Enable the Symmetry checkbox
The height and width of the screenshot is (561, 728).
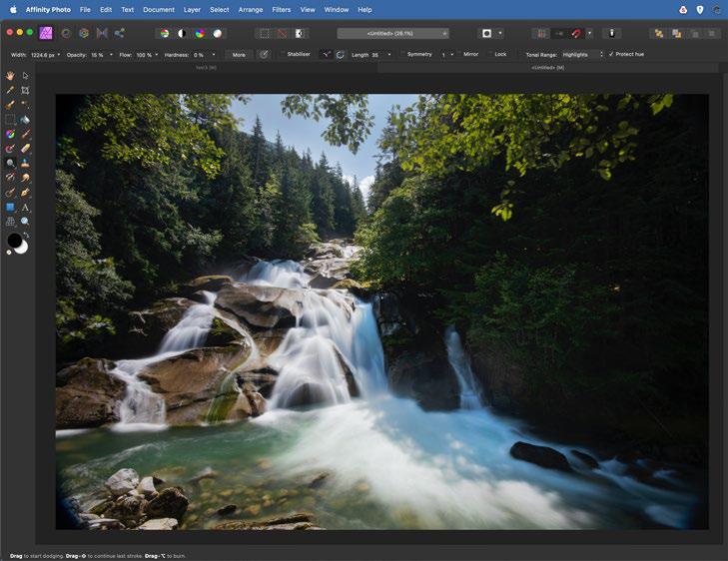click(402, 54)
